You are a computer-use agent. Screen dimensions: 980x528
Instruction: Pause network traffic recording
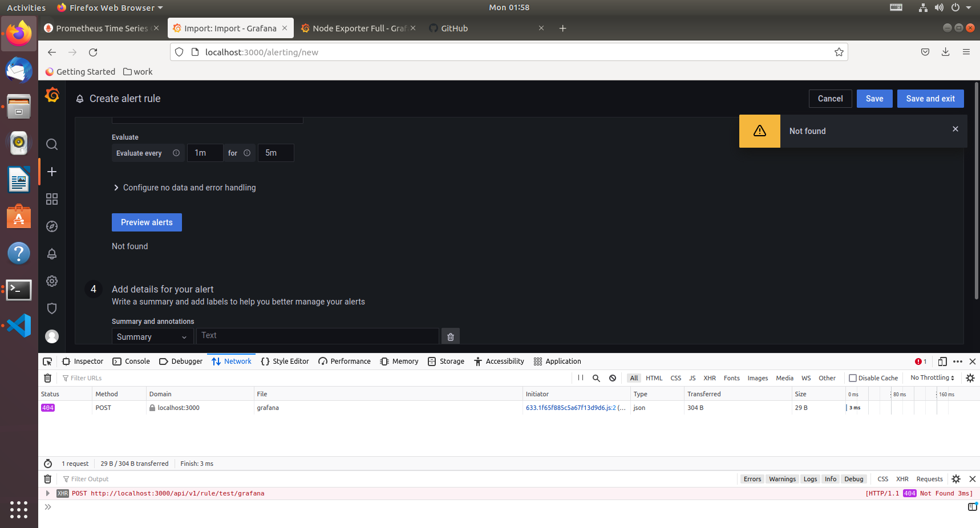coord(580,377)
